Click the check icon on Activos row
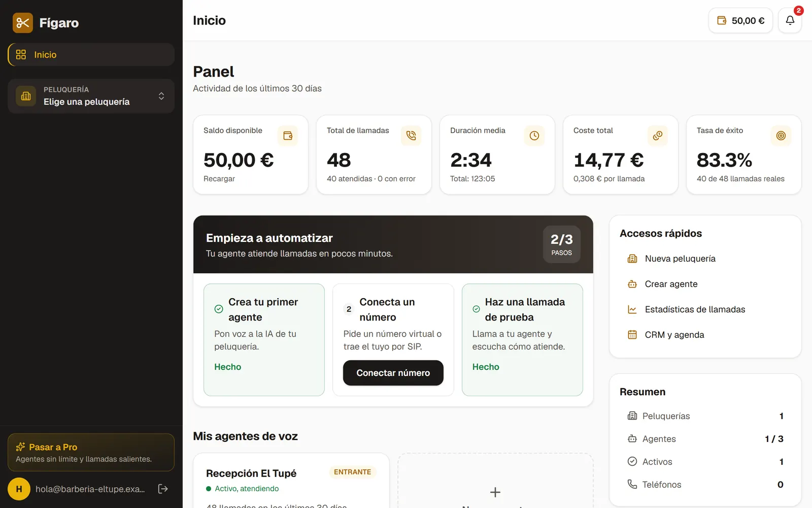Viewport: 812px width, 508px height. click(632, 461)
